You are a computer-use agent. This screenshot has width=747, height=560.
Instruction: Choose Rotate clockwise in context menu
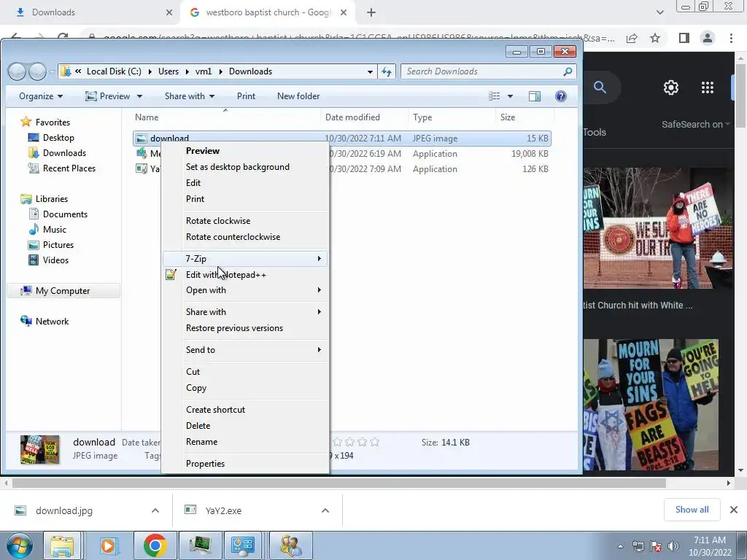[245, 221]
